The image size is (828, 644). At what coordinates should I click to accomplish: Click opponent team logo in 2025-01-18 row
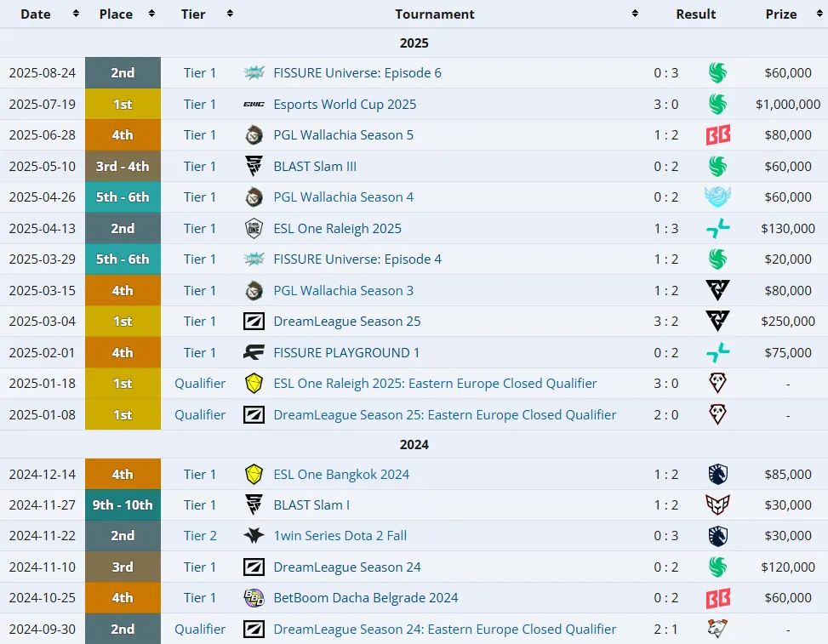pos(717,384)
